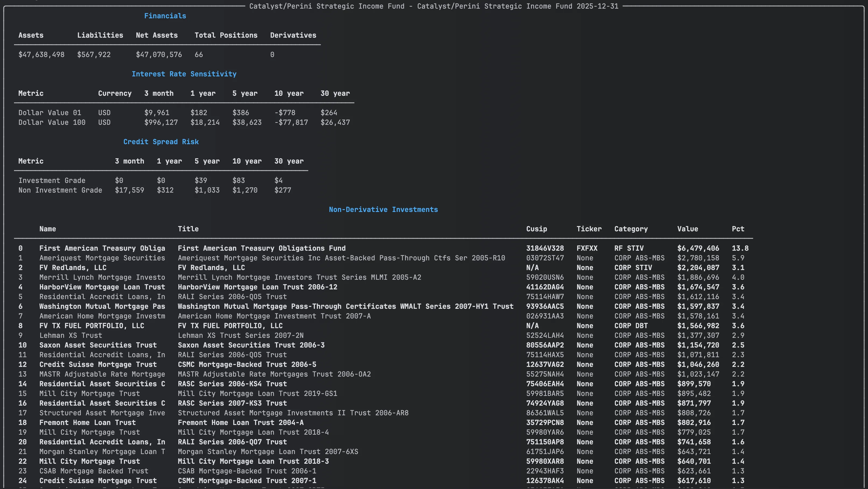This screenshot has height=489, width=868.
Task: Select the Non Investment Grade row label
Action: pos(60,190)
